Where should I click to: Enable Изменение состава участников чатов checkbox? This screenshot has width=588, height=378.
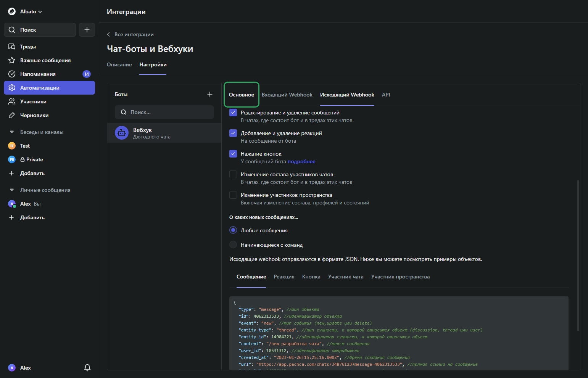(x=233, y=174)
